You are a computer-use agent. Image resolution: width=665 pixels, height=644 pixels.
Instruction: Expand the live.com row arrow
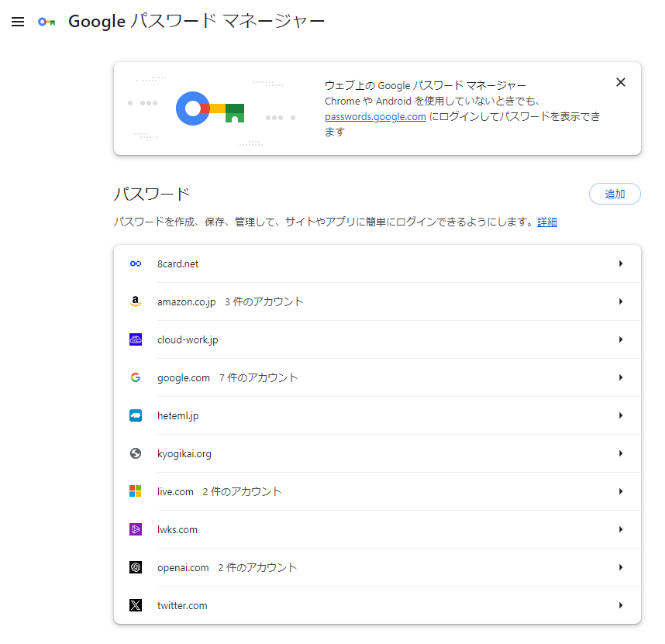pyautogui.click(x=621, y=491)
